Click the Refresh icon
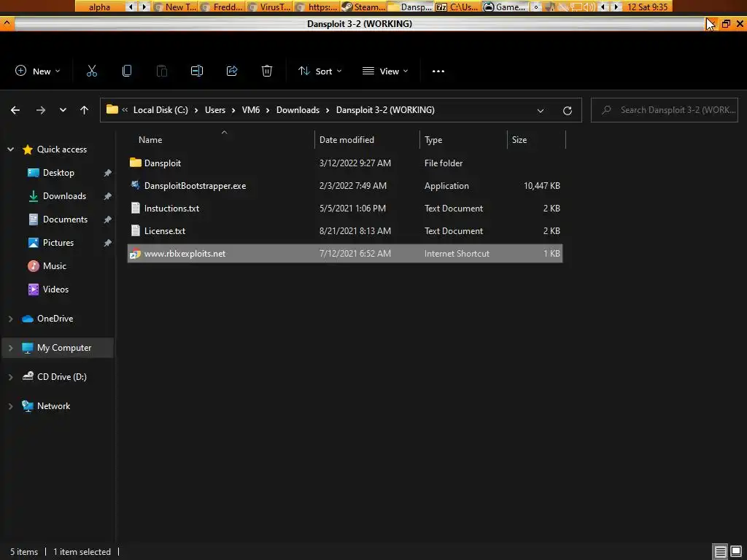 568,111
